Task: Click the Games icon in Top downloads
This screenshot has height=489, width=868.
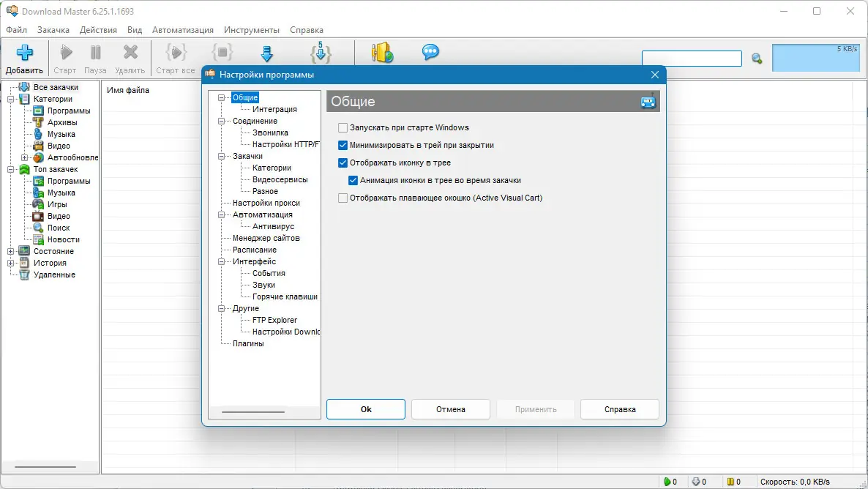Action: [x=38, y=204]
